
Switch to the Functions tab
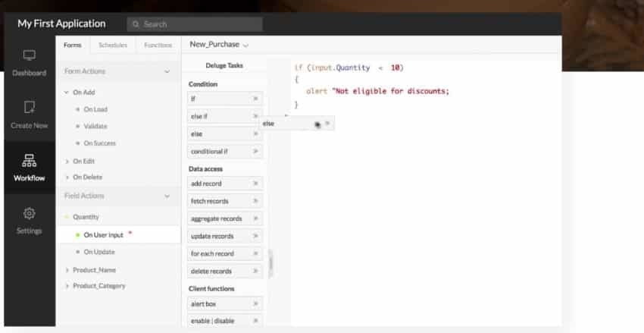coord(158,45)
